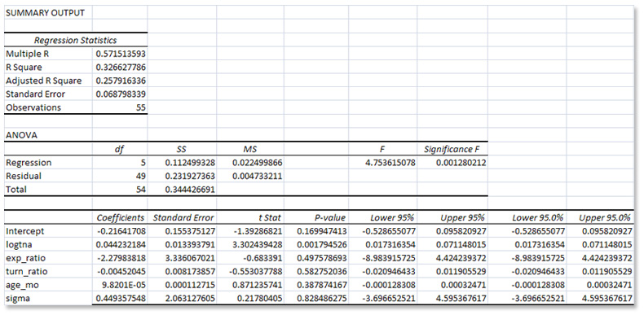
Task: Click the SS column header
Action: click(x=182, y=149)
